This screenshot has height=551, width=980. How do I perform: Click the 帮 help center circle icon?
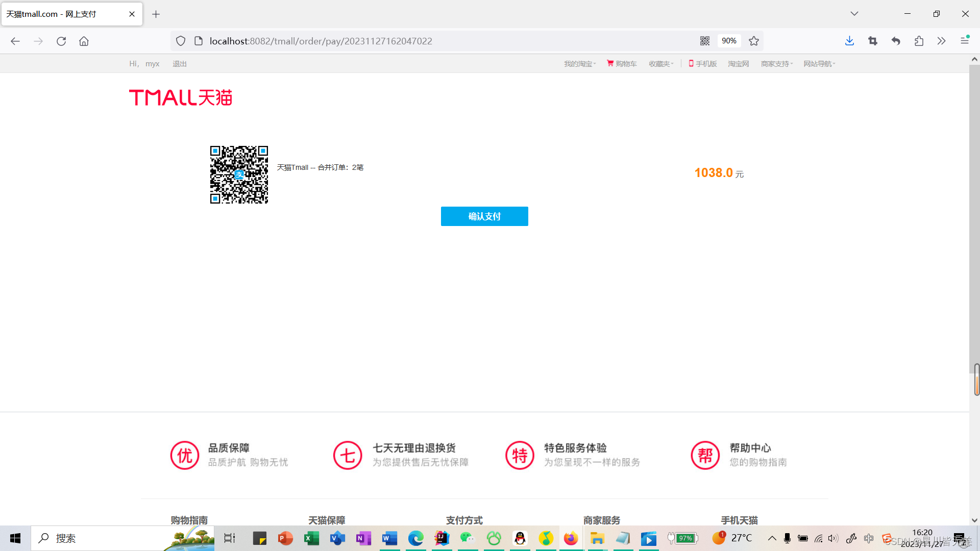tap(705, 455)
